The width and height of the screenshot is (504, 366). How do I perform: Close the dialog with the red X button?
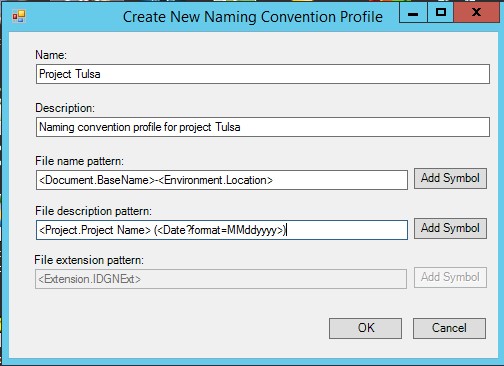coord(477,13)
